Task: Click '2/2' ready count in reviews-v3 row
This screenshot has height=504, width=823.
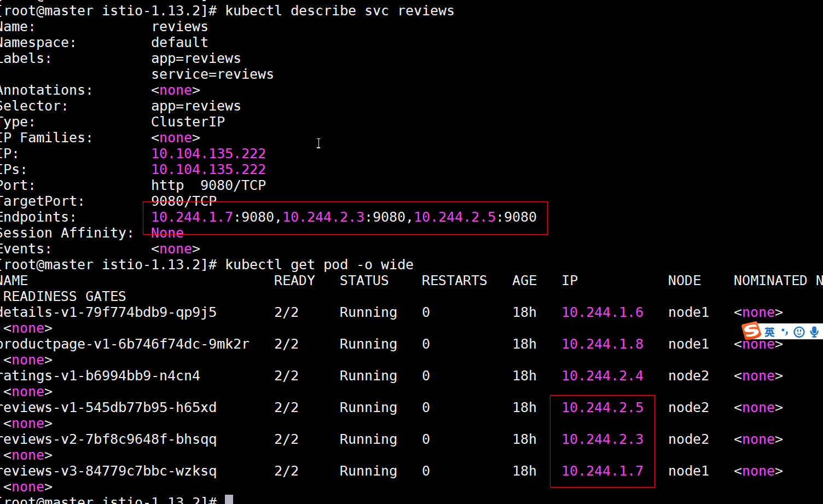Action: tap(286, 471)
